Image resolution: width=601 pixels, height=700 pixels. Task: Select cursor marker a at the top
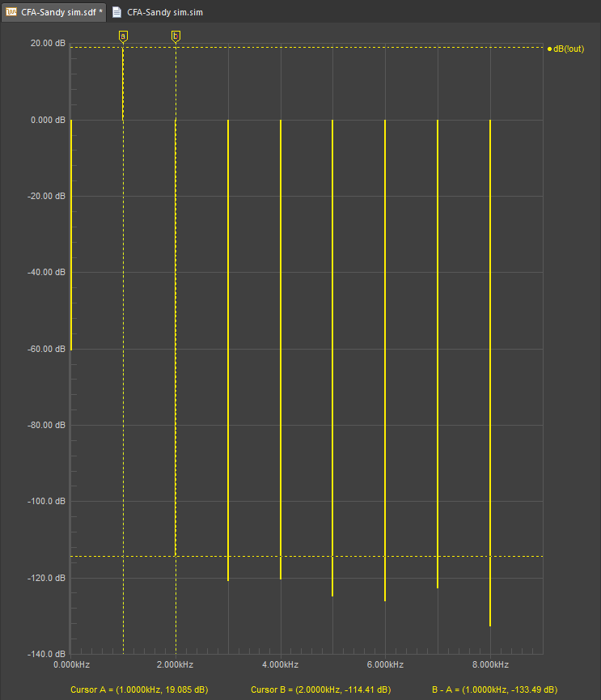click(x=123, y=36)
